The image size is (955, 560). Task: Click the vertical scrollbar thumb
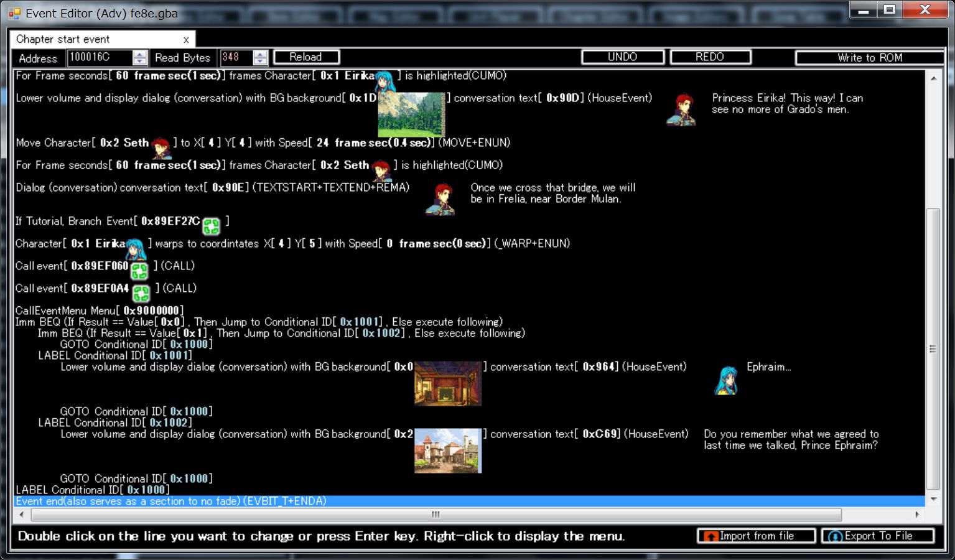[933, 348]
